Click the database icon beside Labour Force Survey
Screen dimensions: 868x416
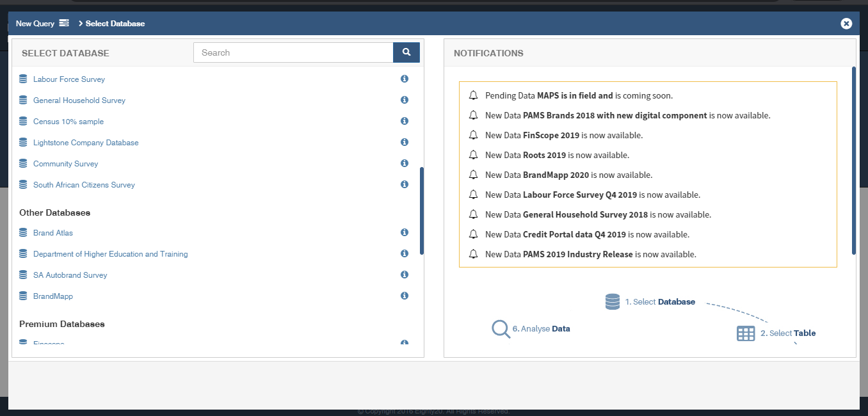[x=23, y=79]
